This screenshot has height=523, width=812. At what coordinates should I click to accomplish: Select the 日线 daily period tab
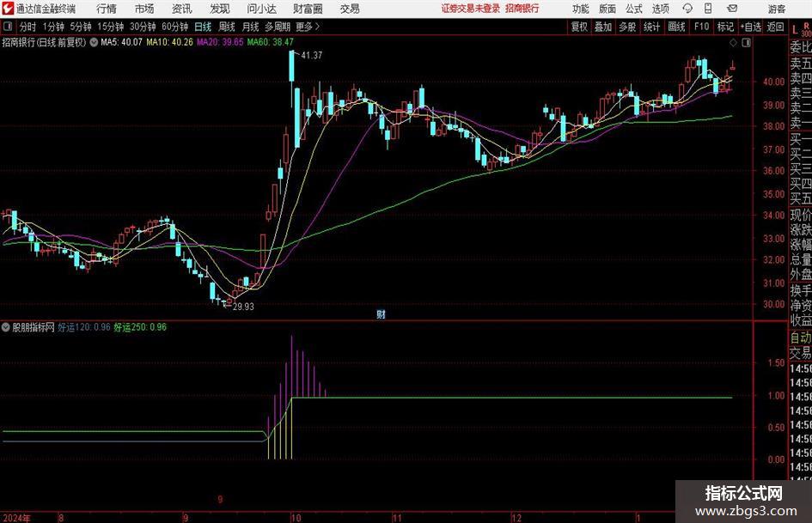tap(203, 27)
